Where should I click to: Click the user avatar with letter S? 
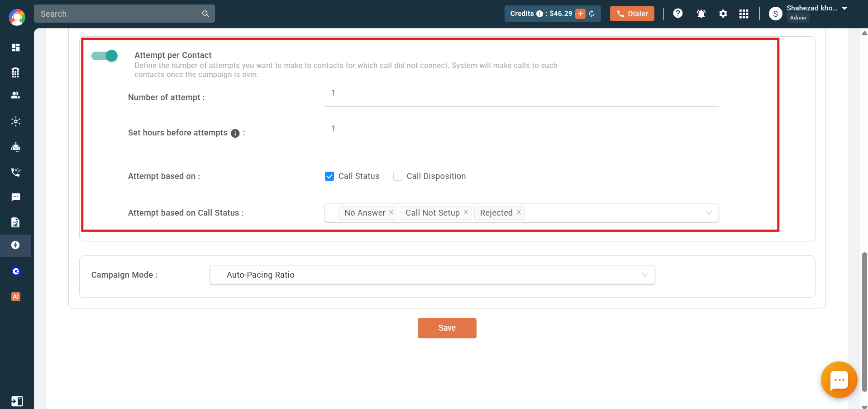[776, 14]
